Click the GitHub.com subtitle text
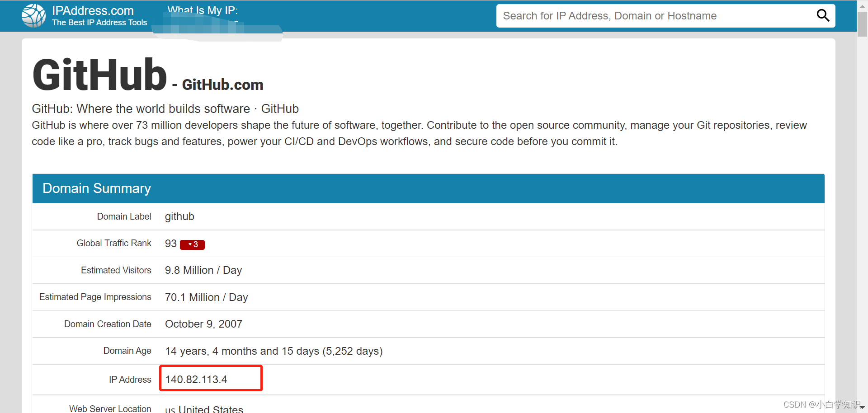 222,84
